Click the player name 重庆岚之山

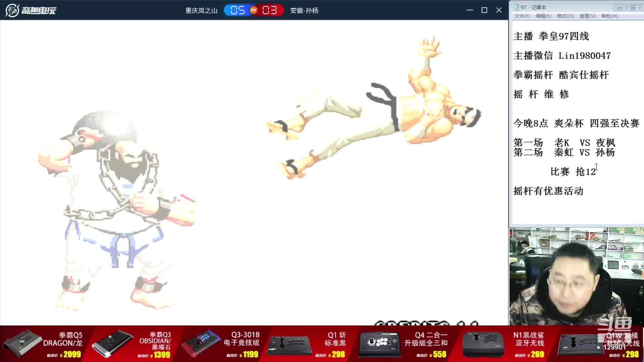(201, 11)
